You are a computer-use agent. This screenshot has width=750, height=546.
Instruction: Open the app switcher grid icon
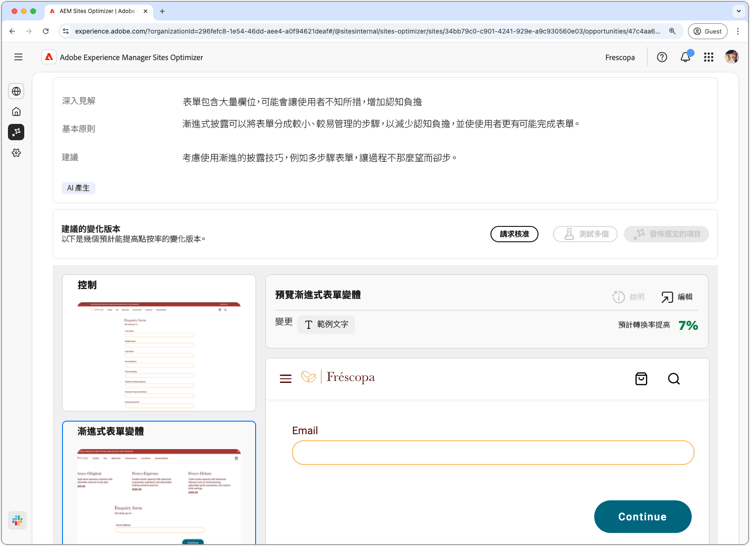click(708, 57)
